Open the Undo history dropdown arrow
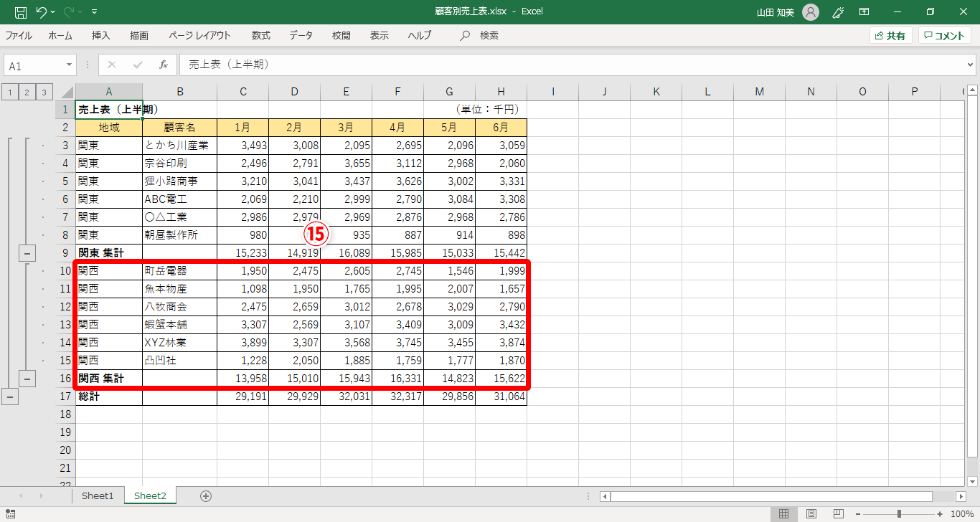 (x=53, y=11)
